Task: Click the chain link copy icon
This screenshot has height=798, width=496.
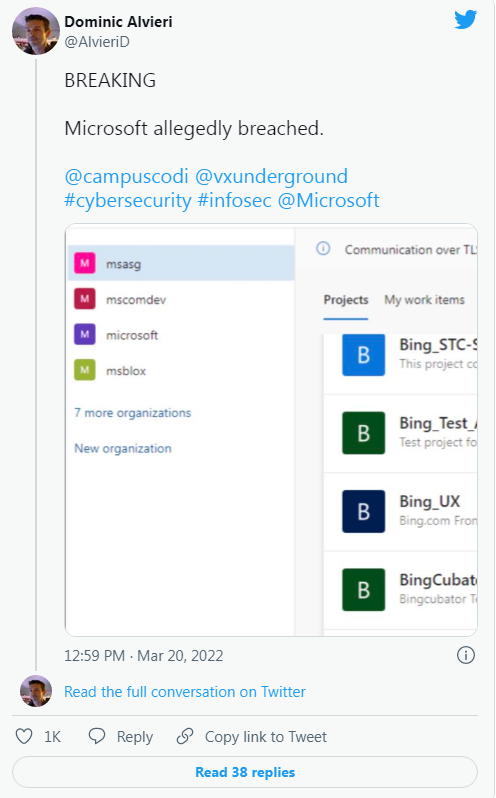Action: [185, 736]
